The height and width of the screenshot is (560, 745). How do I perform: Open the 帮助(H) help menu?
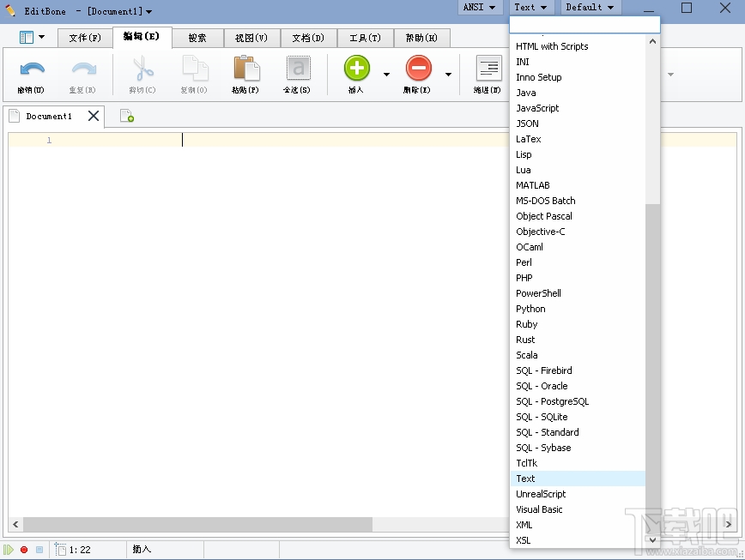point(421,38)
